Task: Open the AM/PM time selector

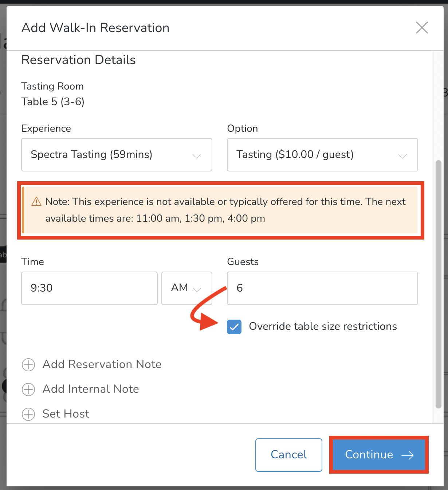Action: (186, 288)
